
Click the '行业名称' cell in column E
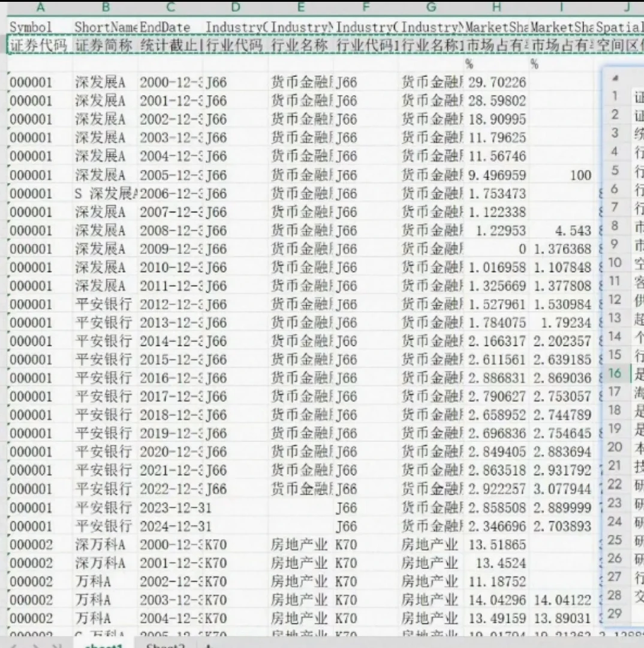pos(300,45)
